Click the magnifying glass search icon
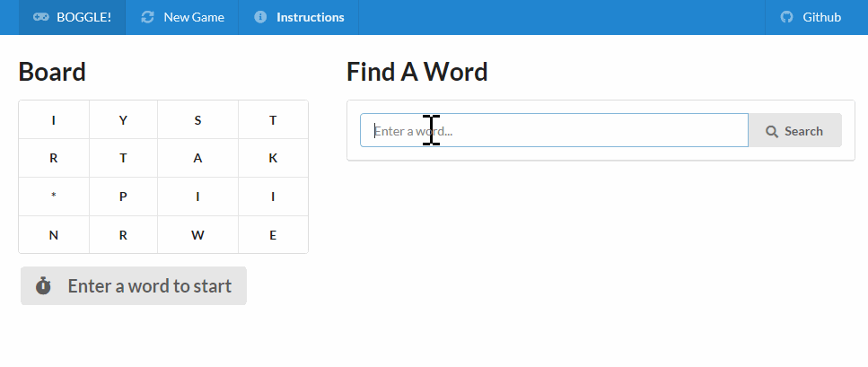 [x=771, y=131]
